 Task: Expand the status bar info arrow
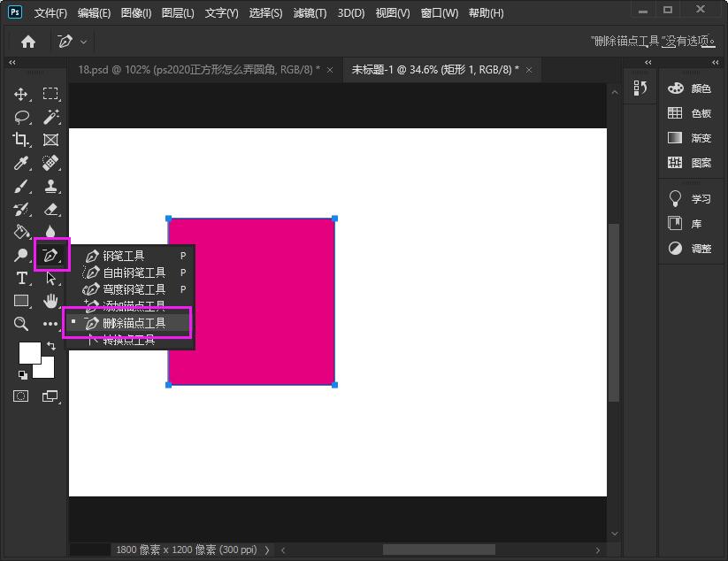click(267, 549)
